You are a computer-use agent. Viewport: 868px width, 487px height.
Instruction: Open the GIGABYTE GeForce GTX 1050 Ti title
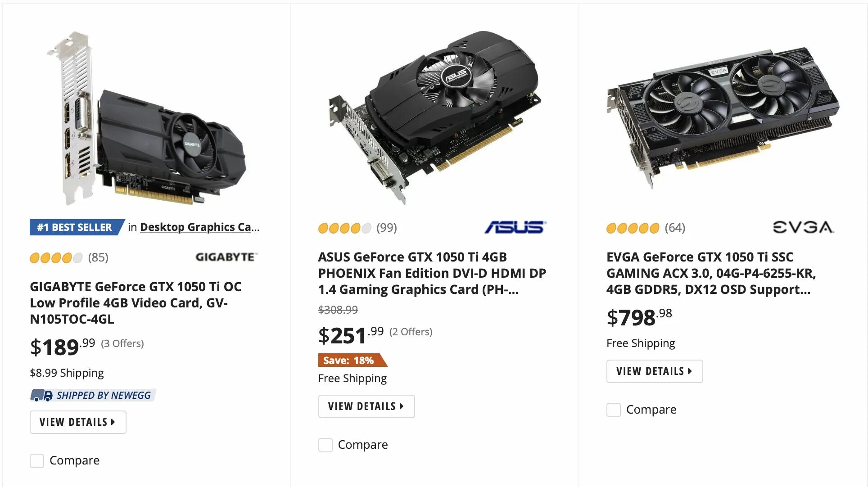coord(136,303)
